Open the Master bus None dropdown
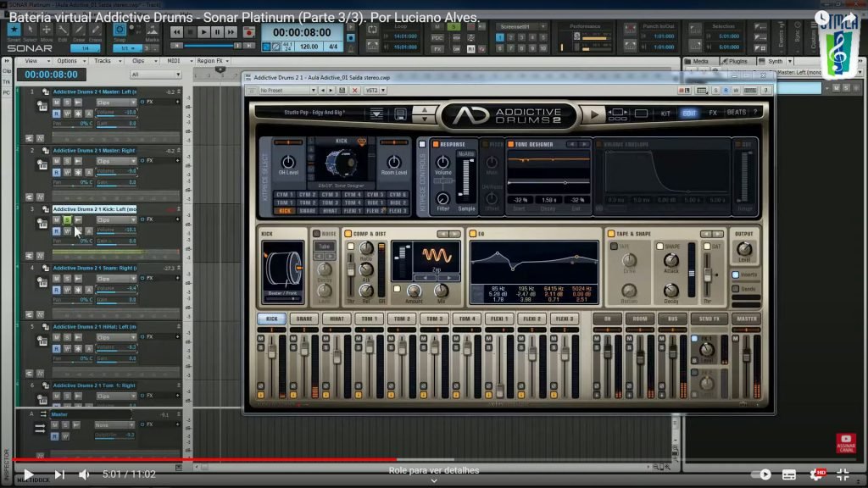This screenshot has width=868, height=488. (x=114, y=425)
